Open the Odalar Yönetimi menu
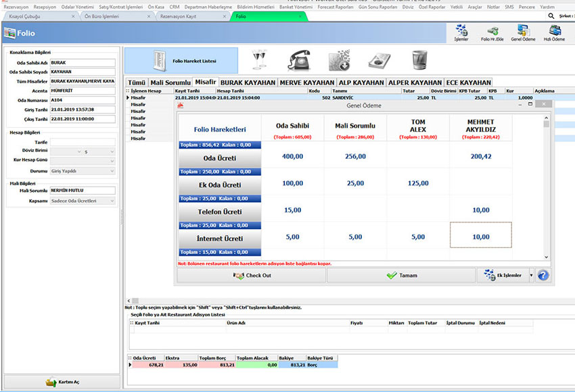575x392 pixels. coord(77,7)
